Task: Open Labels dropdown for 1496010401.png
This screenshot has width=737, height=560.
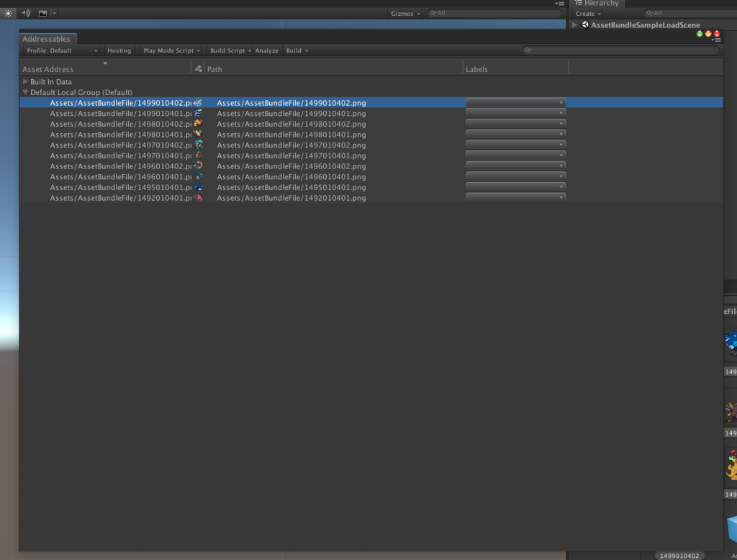Action: [x=515, y=176]
